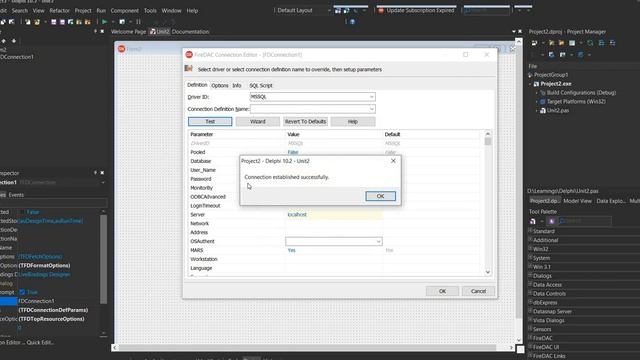Click the green Run toolbar icon
Screen dimensions: 640x360
coord(104,22)
